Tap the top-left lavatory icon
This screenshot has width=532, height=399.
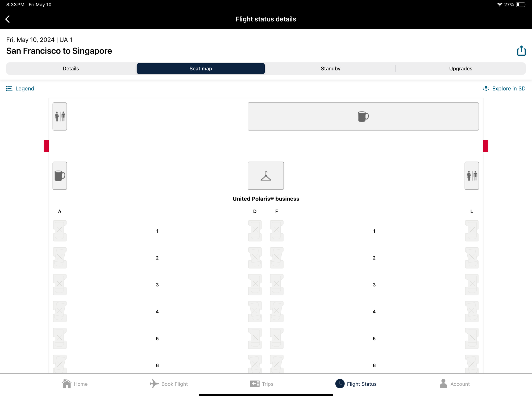click(60, 116)
